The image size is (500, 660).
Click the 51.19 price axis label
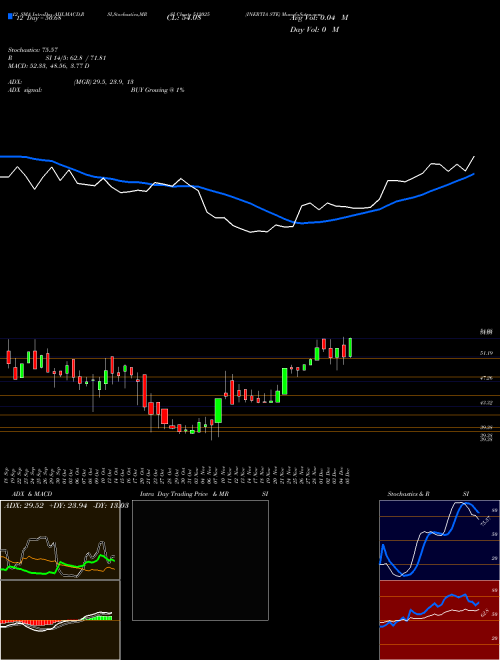click(x=486, y=353)
